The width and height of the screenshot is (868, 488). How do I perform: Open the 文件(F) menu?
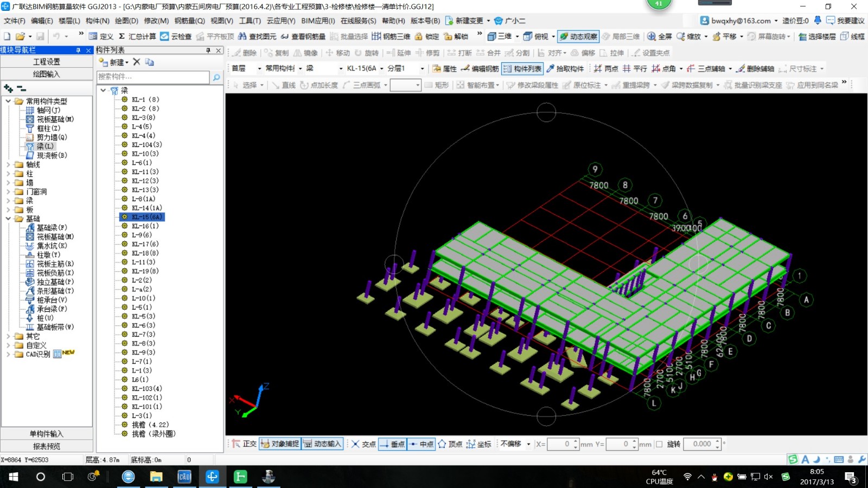pyautogui.click(x=15, y=21)
